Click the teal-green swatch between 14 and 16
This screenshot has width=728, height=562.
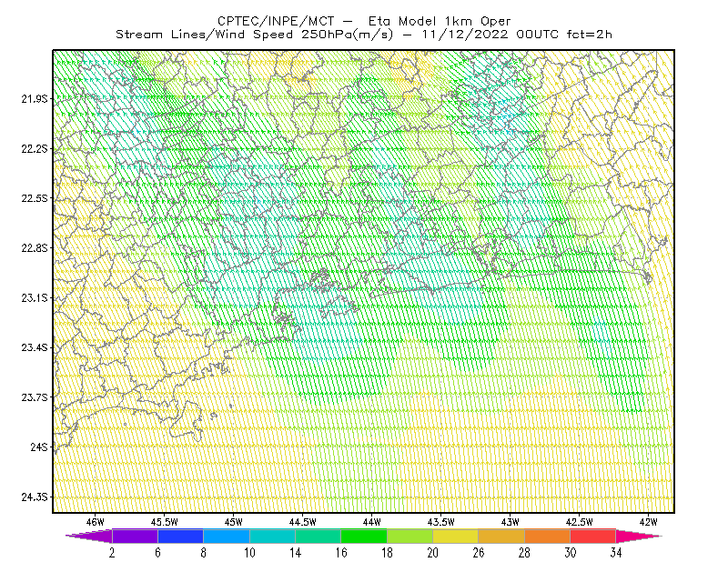318,536
